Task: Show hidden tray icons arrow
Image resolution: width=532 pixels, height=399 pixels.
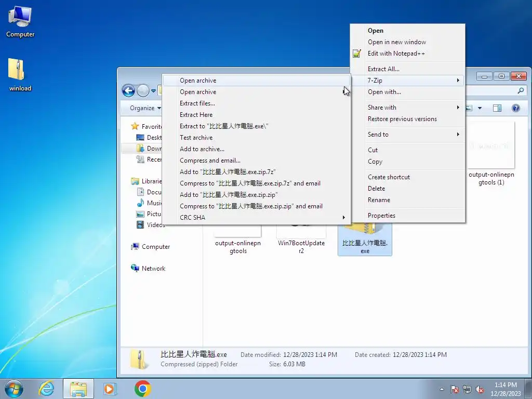Action: point(442,389)
